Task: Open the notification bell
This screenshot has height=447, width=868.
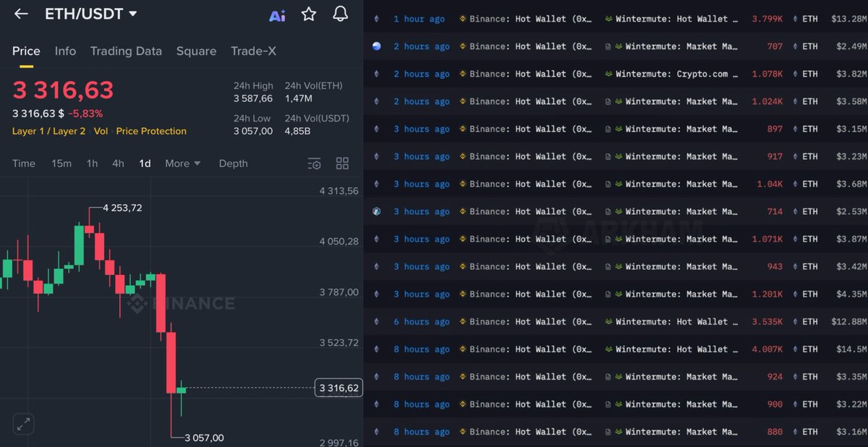Action: pos(340,13)
